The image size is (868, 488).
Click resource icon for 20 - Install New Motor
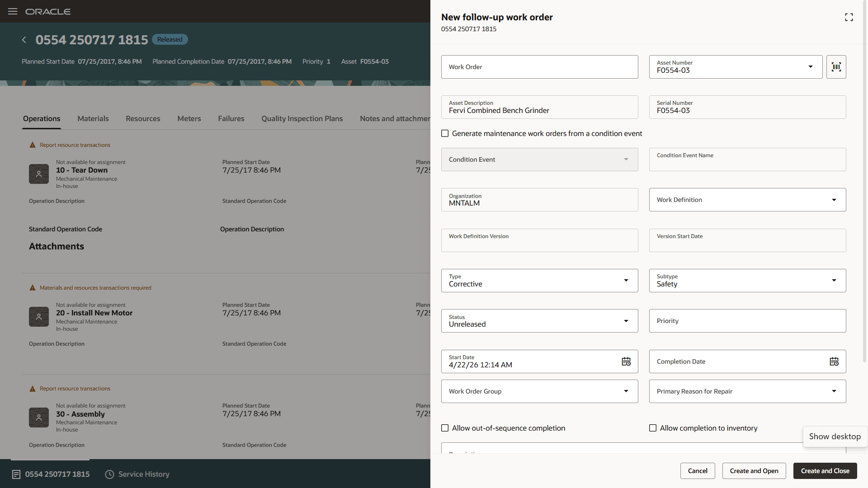point(39,317)
